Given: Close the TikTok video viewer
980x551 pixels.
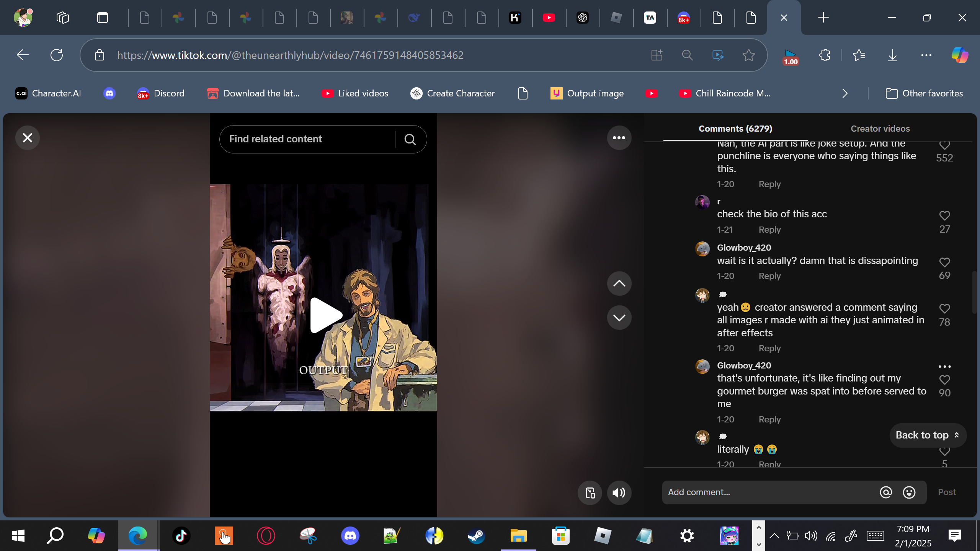Looking at the screenshot, I should pos(28,138).
